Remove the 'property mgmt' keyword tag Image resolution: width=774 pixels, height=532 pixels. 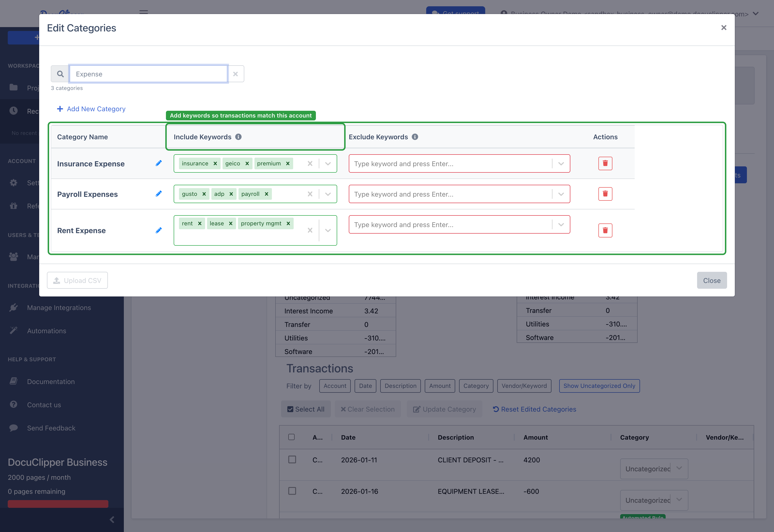tap(288, 223)
